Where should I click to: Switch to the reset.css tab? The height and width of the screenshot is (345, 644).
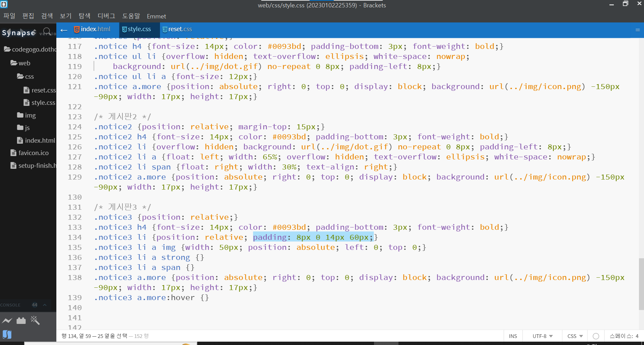click(177, 29)
